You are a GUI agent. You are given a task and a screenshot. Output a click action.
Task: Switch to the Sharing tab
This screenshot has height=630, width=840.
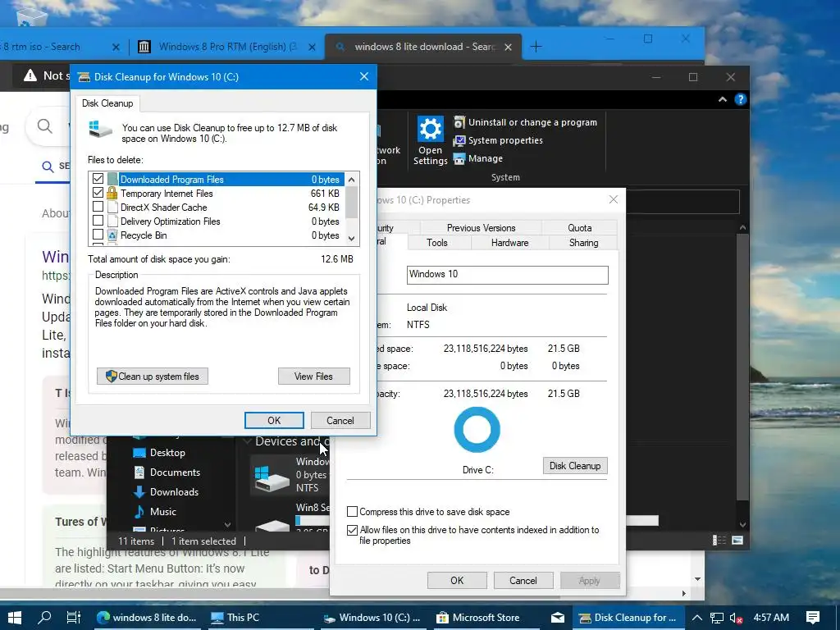pos(583,243)
